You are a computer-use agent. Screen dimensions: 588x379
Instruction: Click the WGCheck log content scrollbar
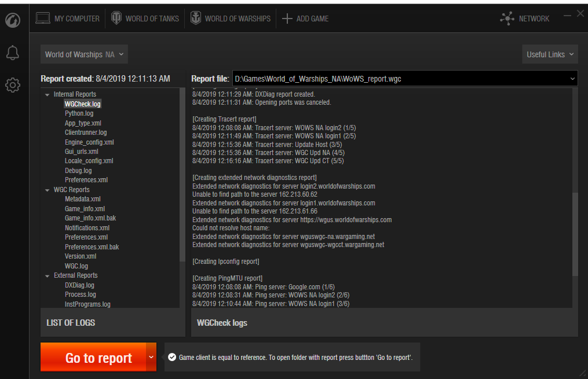click(575, 234)
